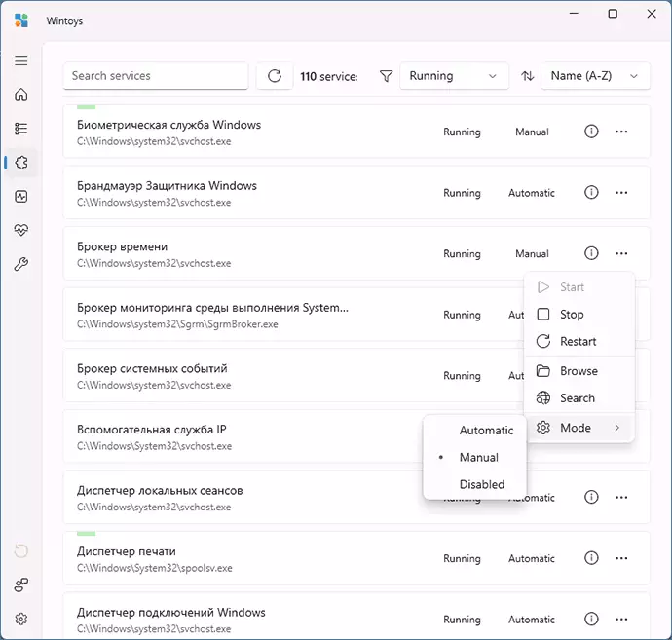This screenshot has height=640, width=672.
Task: Select the Биометрическая служба Windows row
Action: [x=356, y=132]
